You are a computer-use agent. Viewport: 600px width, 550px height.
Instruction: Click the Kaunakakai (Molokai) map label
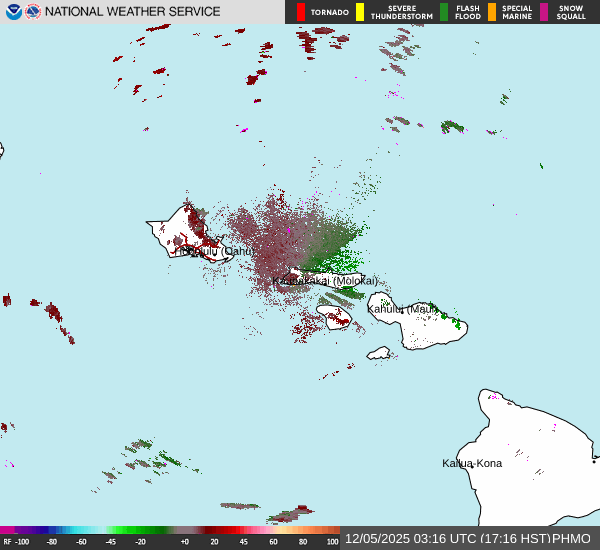[326, 281]
